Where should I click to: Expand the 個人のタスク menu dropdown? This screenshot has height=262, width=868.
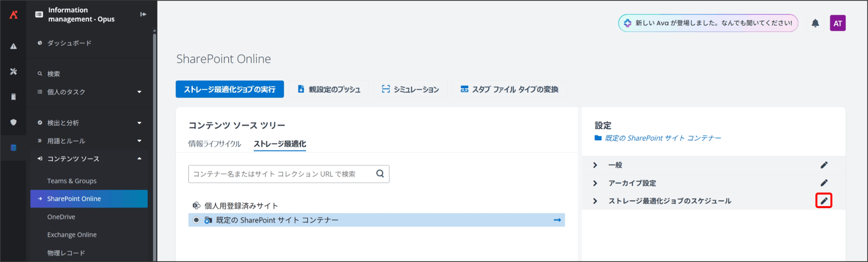[139, 92]
